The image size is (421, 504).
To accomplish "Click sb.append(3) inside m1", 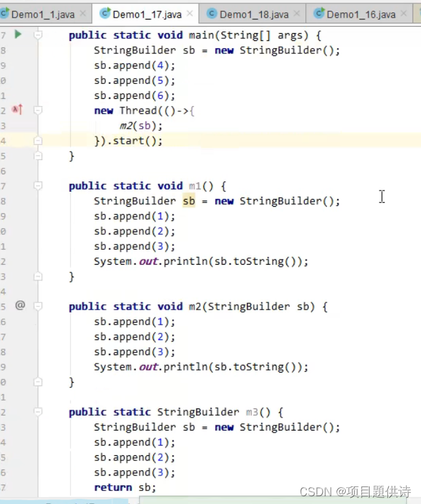I will click(x=134, y=246).
